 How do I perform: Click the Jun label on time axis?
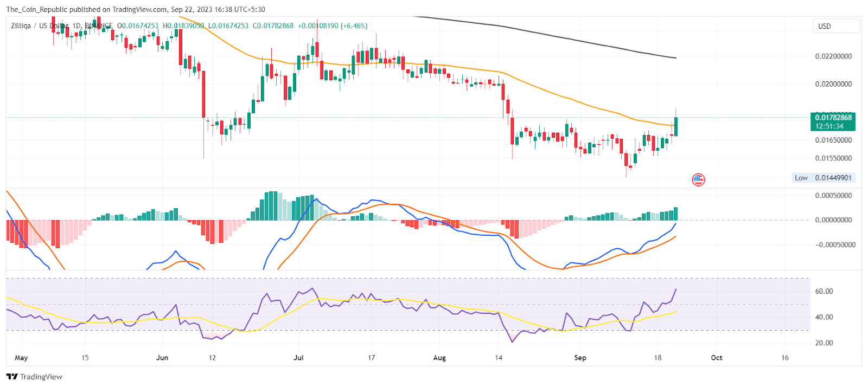click(x=162, y=358)
